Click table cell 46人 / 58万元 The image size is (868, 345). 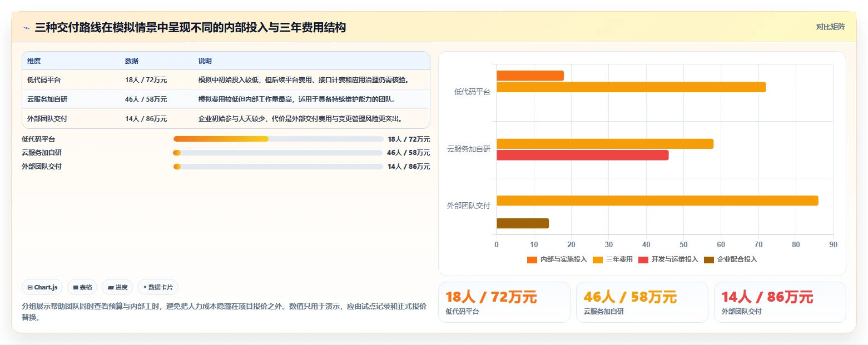coord(146,99)
